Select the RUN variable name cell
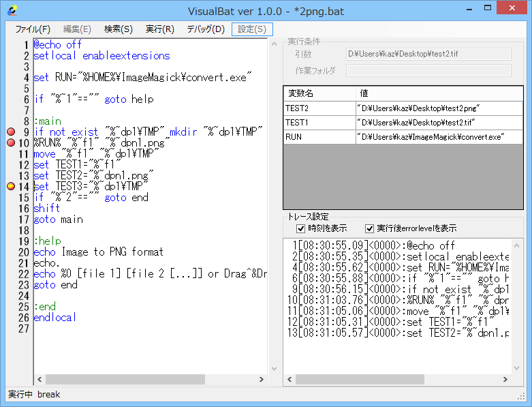 tap(319, 137)
